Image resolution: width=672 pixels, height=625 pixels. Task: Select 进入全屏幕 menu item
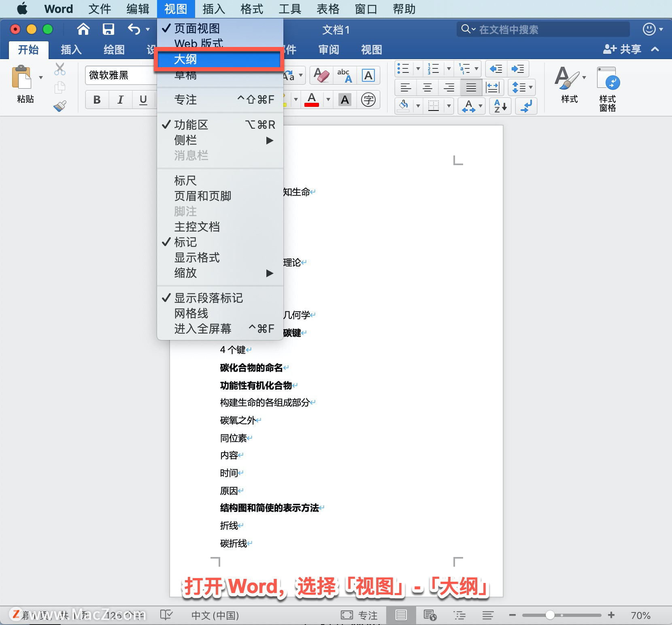click(x=220, y=329)
